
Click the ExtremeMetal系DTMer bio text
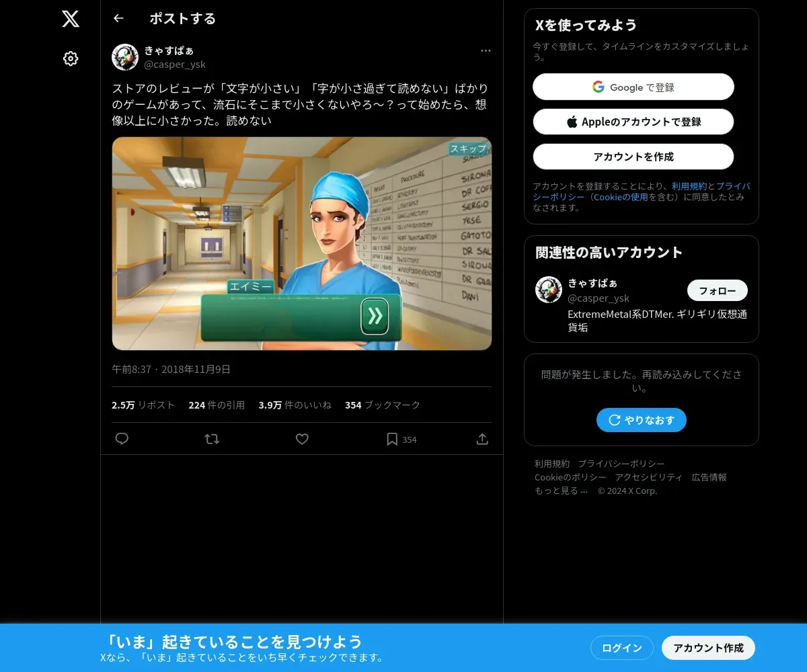click(658, 321)
